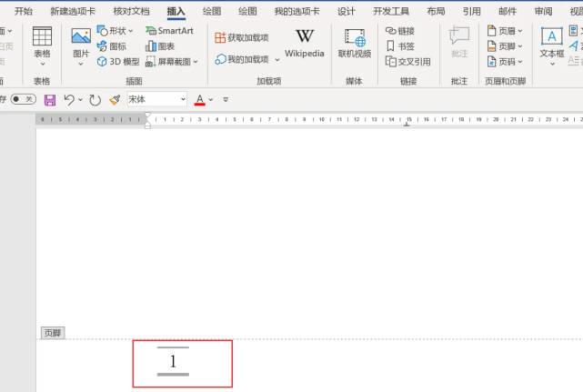Redo the last action
583x392 pixels.
pyautogui.click(x=95, y=100)
